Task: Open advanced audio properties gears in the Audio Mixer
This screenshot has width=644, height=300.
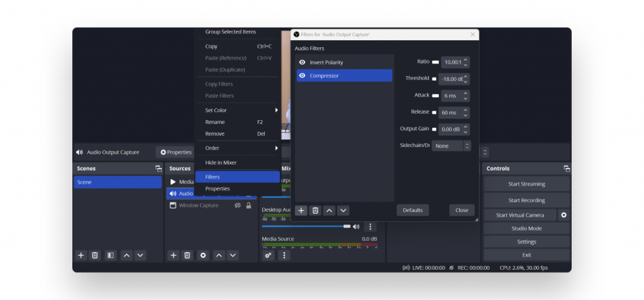Action: pyautogui.click(x=268, y=255)
